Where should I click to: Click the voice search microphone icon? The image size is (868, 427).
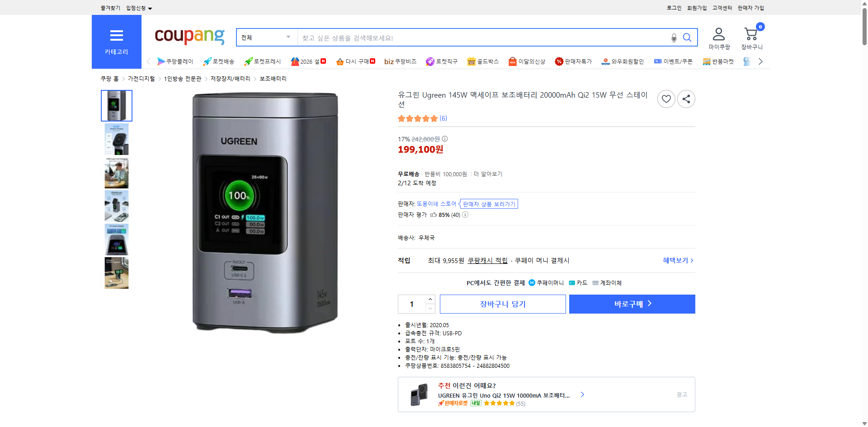click(x=674, y=38)
